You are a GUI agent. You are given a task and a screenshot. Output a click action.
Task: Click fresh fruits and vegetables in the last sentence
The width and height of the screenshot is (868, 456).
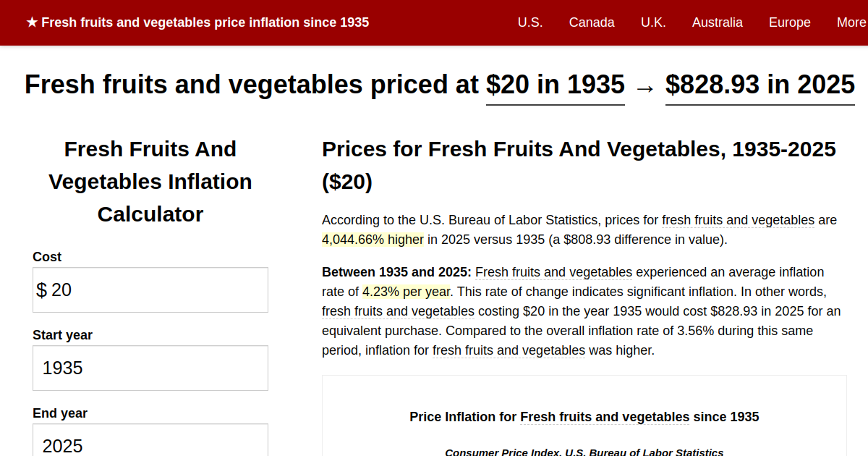(x=509, y=350)
